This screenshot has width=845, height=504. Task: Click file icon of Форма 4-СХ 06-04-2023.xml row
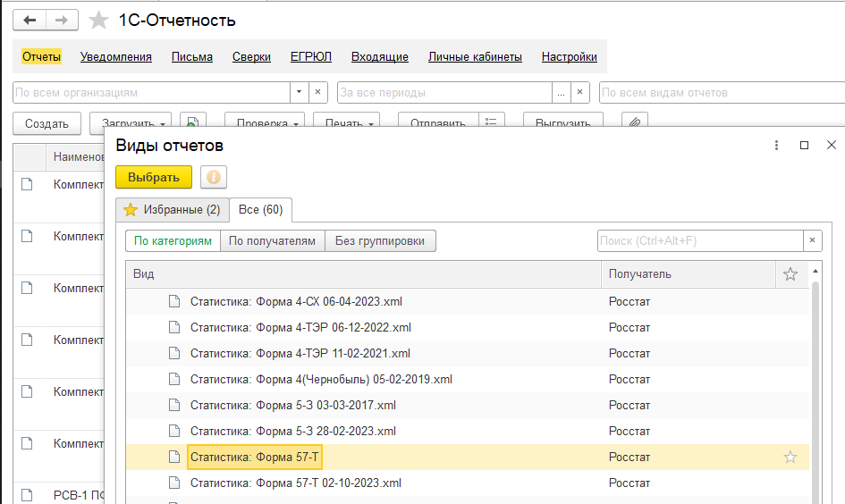click(174, 301)
